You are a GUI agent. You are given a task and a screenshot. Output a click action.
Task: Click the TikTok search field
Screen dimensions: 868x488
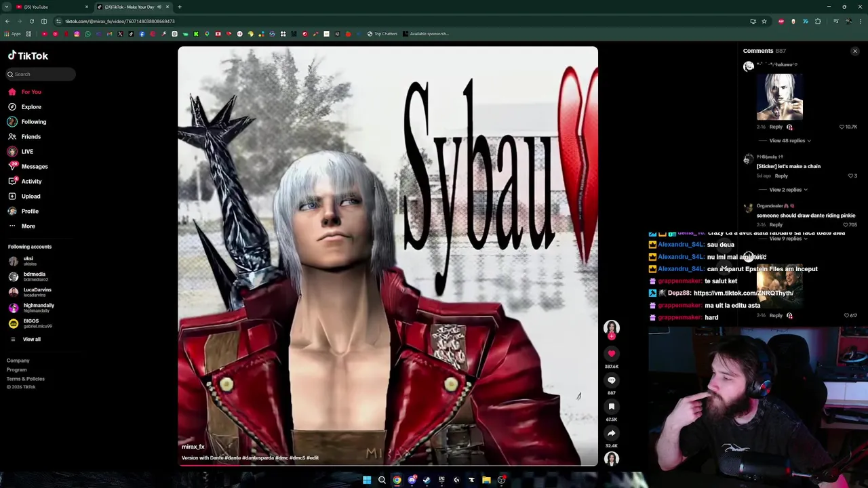41,74
